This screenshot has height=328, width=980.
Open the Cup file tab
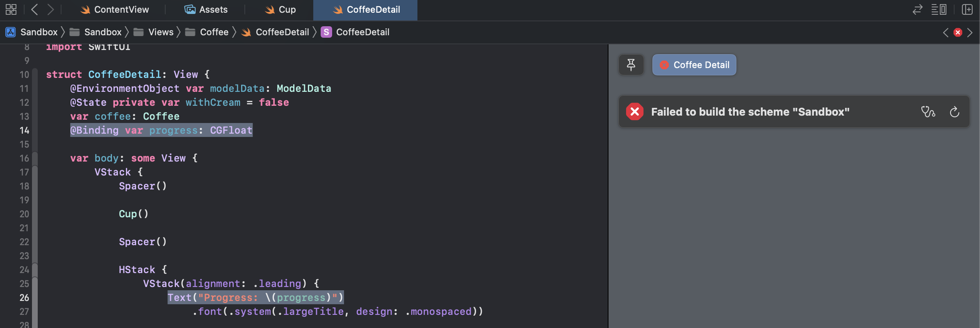280,9
